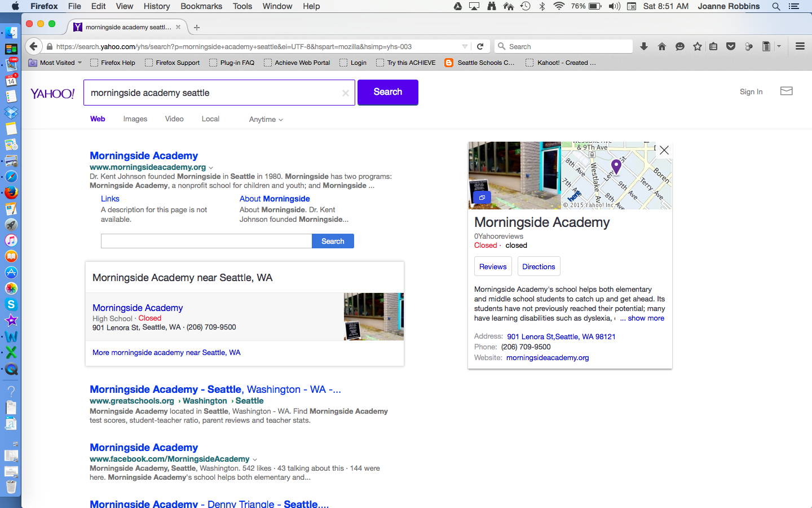The width and height of the screenshot is (812, 508).
Task: Open the toolbar extension dropdown arrow
Action: coord(779,46)
